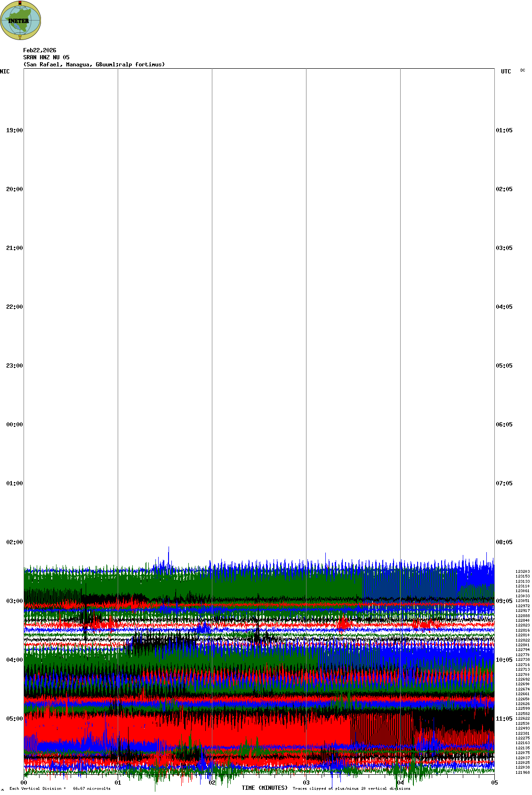Screen dimensions: 532x795
Task: Click the 01:05 UTC time label
Action: tap(504, 130)
